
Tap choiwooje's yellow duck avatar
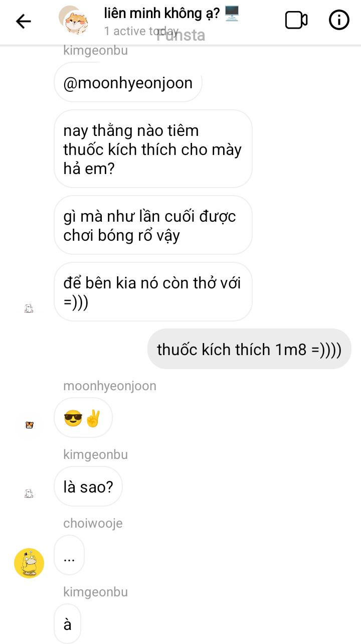(x=29, y=563)
